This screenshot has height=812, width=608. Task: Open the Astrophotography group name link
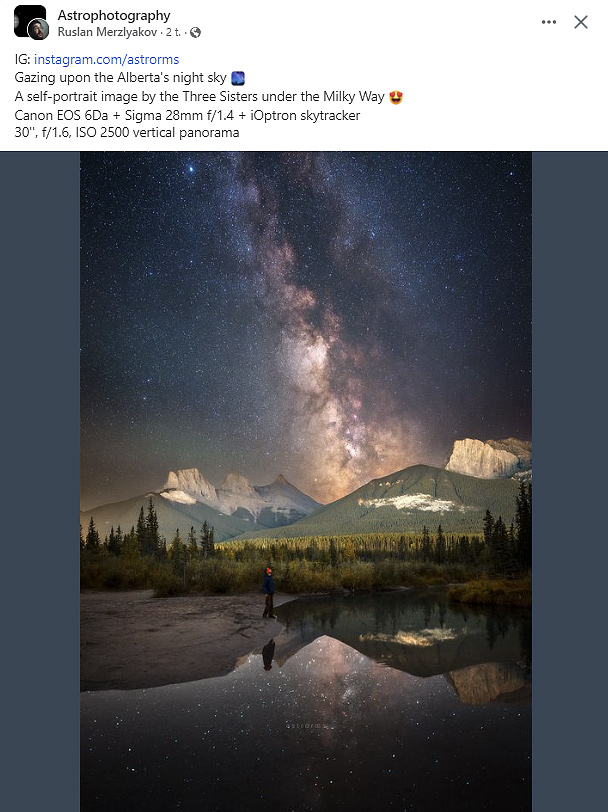(114, 16)
